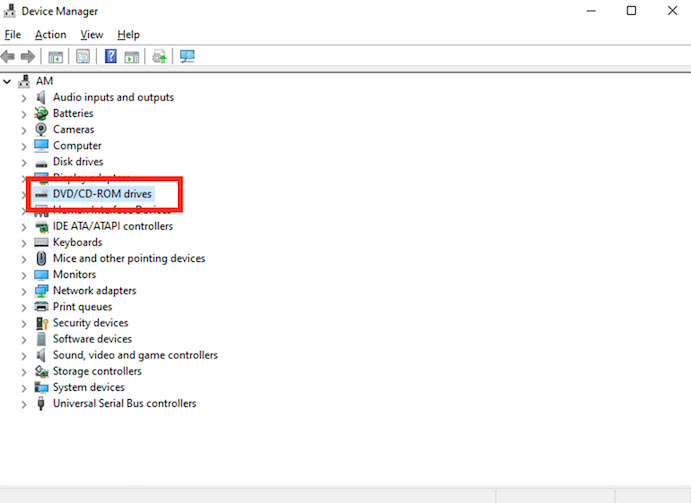Select the Computer tree label
Image resolution: width=691 pixels, height=503 pixels.
point(77,145)
